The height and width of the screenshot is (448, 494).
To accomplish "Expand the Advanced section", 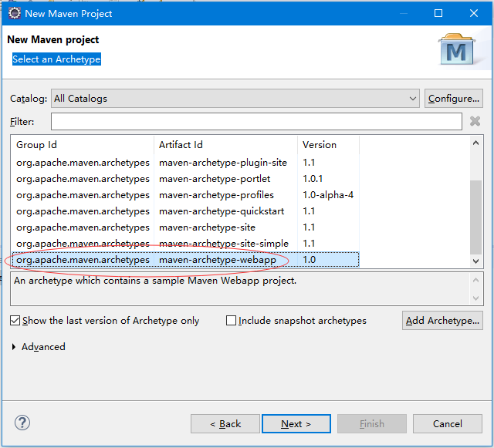I will (14, 347).
